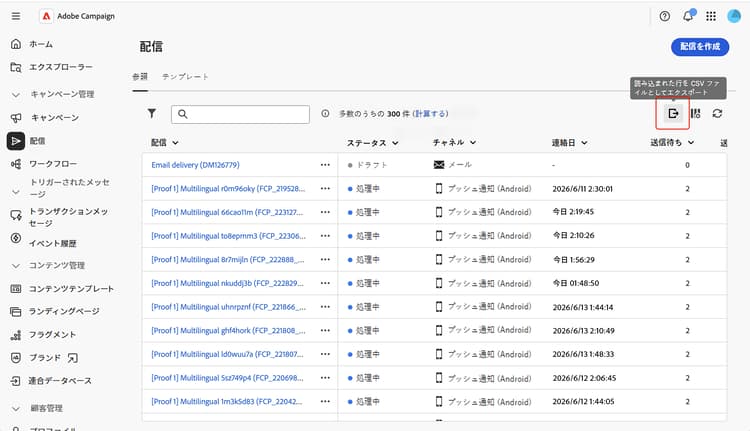Click the ドラフト status cell
The image size is (750, 431).
click(368, 165)
